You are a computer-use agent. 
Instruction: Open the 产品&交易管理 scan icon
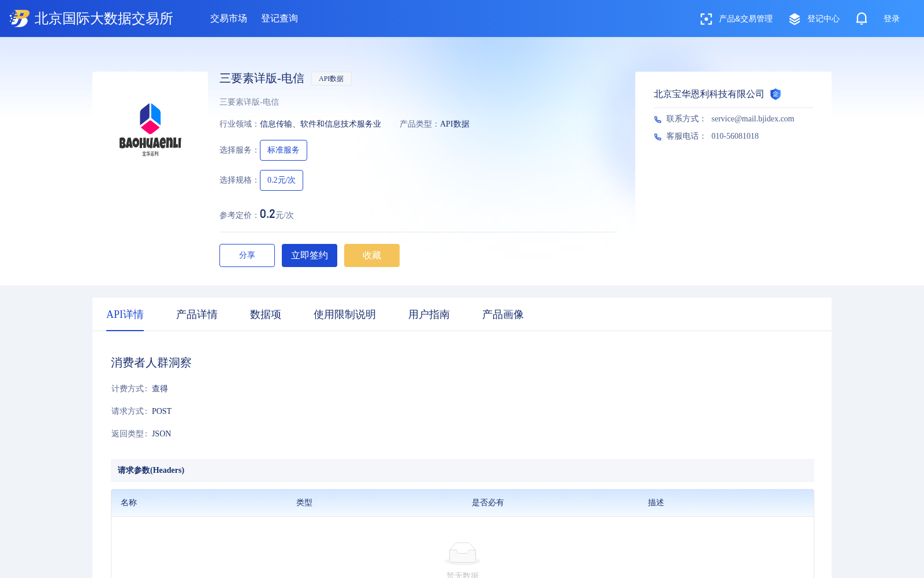pos(706,19)
